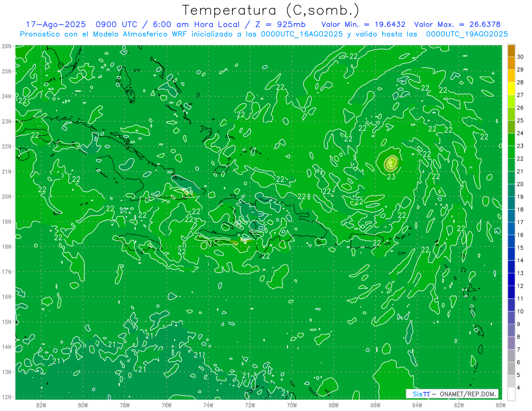
Task: Click the colorbar legend label "25"
Action: coord(520,121)
